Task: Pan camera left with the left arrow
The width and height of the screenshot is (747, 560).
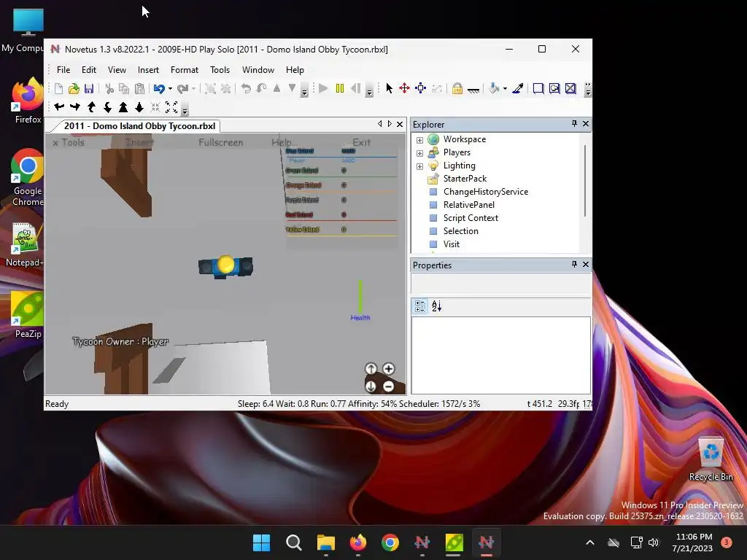Action: click(x=59, y=107)
